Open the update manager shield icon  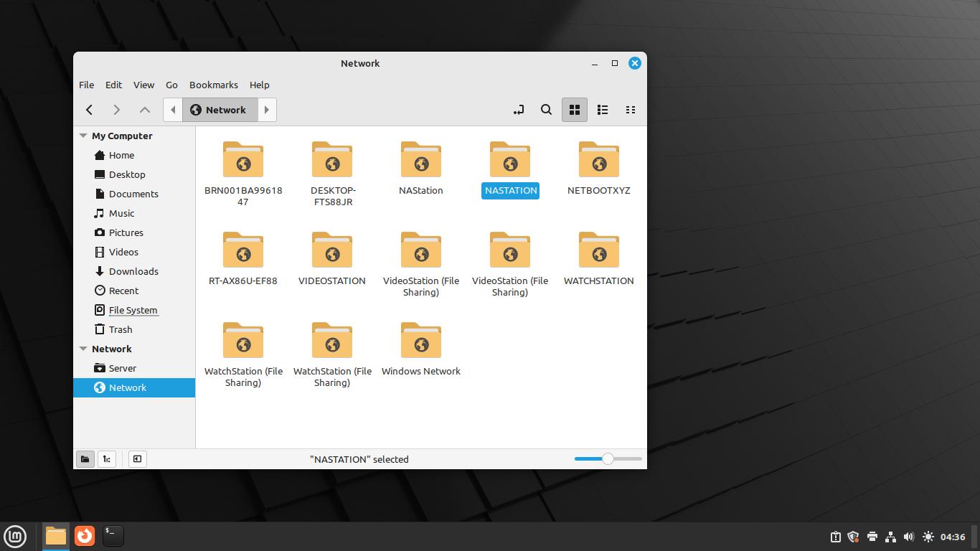pyautogui.click(x=854, y=537)
